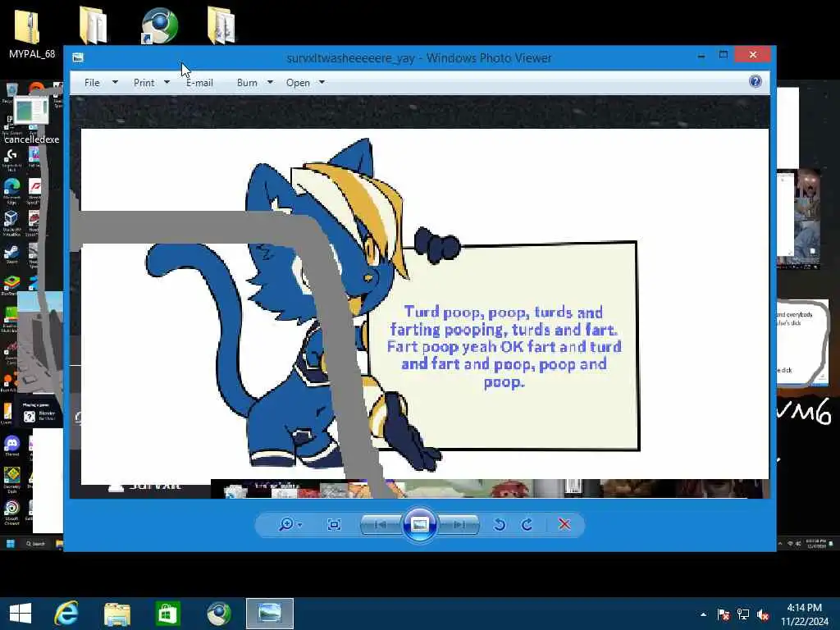Go to the next photo

tap(459, 524)
